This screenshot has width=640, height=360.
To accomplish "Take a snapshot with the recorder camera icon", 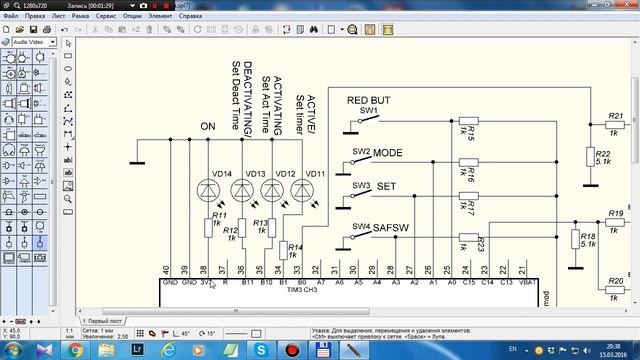I will tap(143, 6).
